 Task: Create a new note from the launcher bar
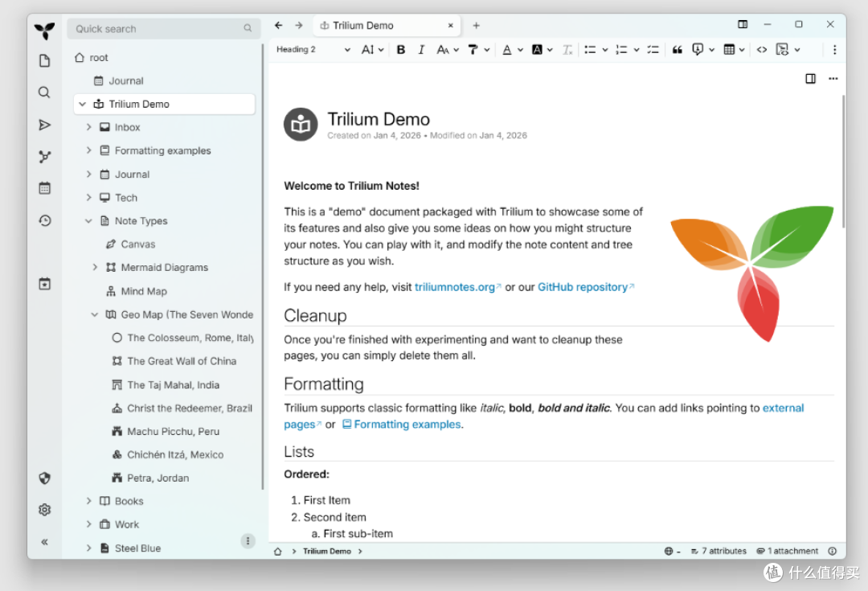pyautogui.click(x=44, y=60)
